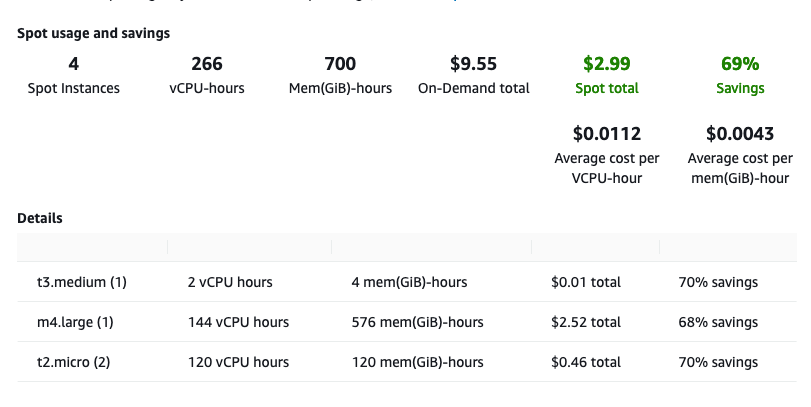Click the 68% savings cell
The width and height of the screenshot is (811, 407).
click(x=718, y=322)
